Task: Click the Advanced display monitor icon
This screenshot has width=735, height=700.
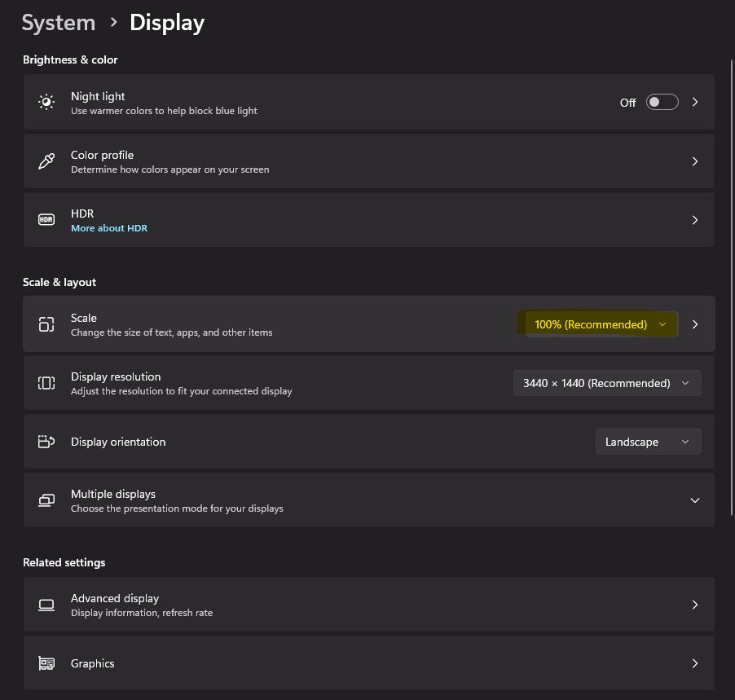Action: point(46,605)
